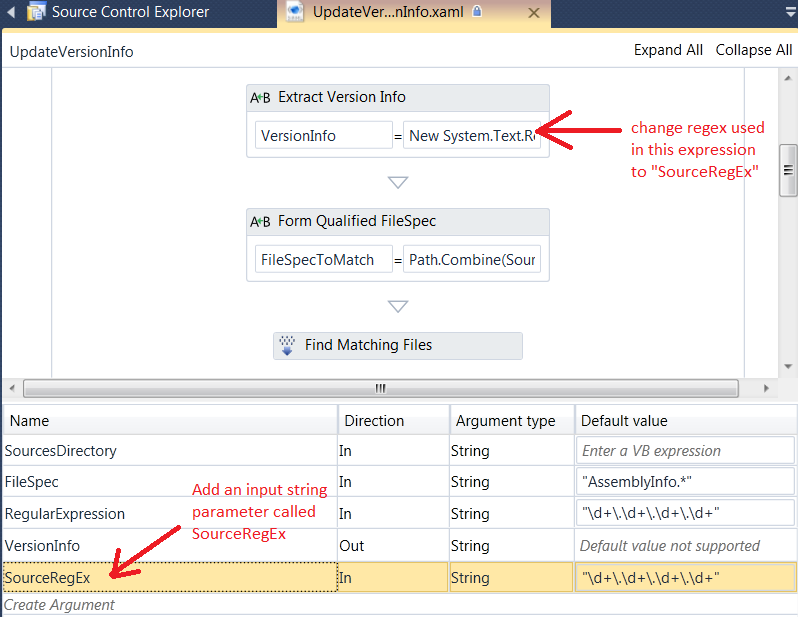Click the Argument type column header

click(512, 420)
